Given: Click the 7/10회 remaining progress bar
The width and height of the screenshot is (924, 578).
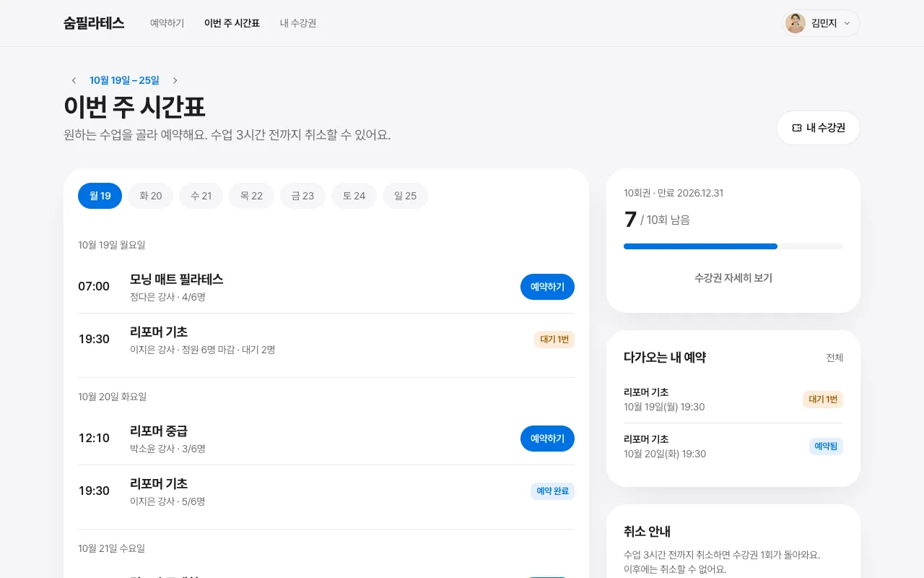Looking at the screenshot, I should 733,246.
